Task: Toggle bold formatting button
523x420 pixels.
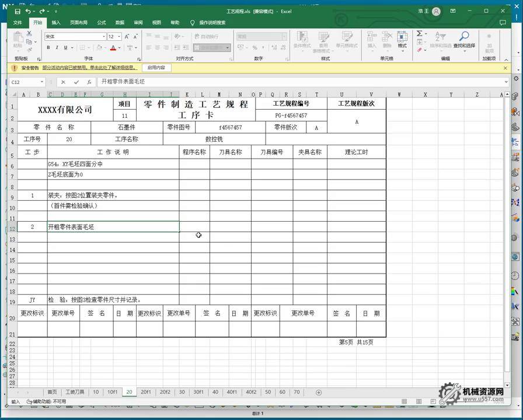Action: click(48, 48)
